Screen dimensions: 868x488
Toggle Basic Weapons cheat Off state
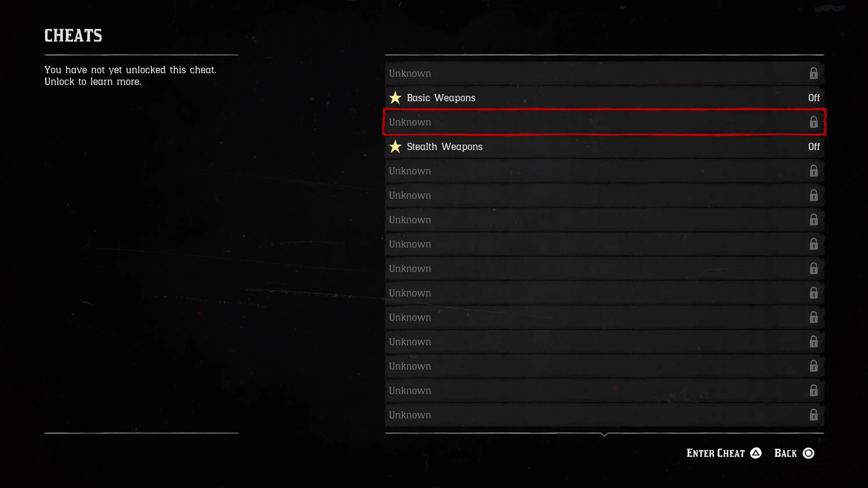coord(813,97)
